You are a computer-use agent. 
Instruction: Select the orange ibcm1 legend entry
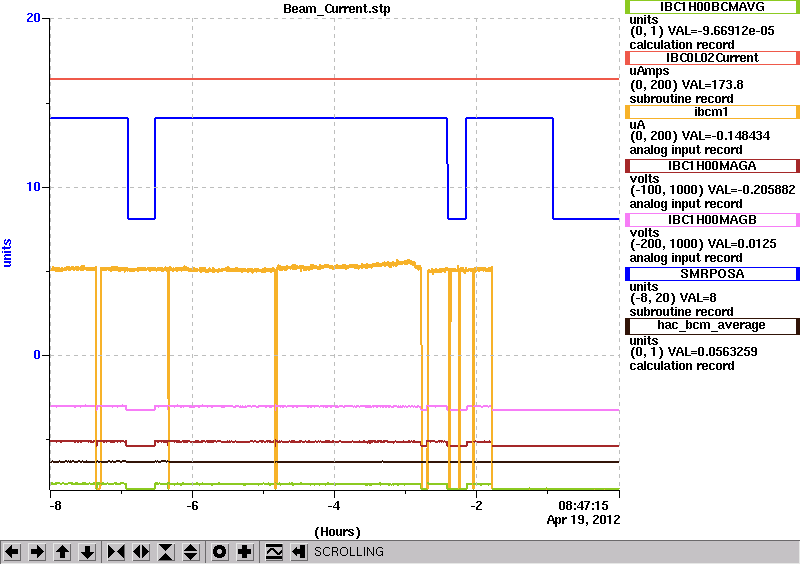click(x=712, y=112)
